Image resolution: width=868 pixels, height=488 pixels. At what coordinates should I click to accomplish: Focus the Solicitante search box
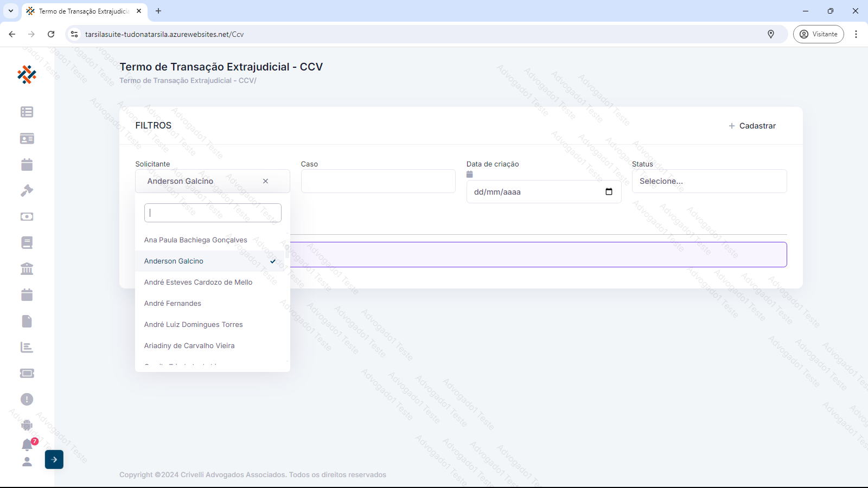pos(213,213)
